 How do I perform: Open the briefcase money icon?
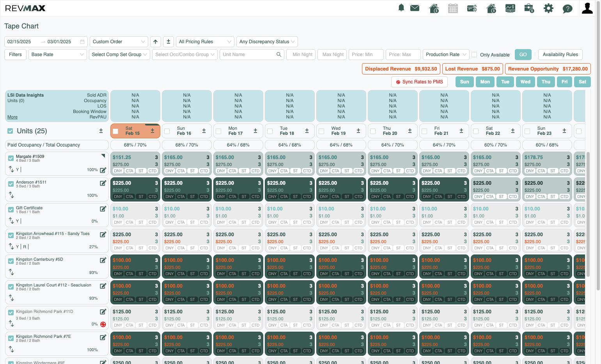tap(529, 8)
